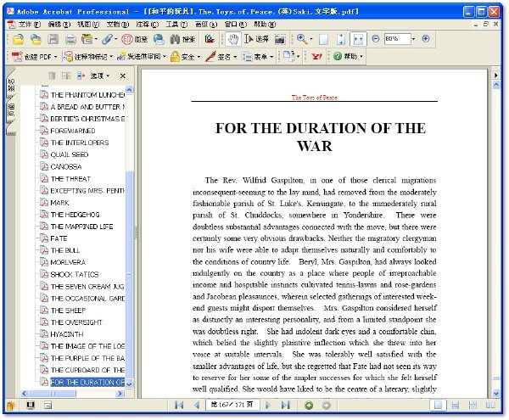The image size is (509, 420).
Task: Toggle Fit Width view button
Action: [358, 39]
